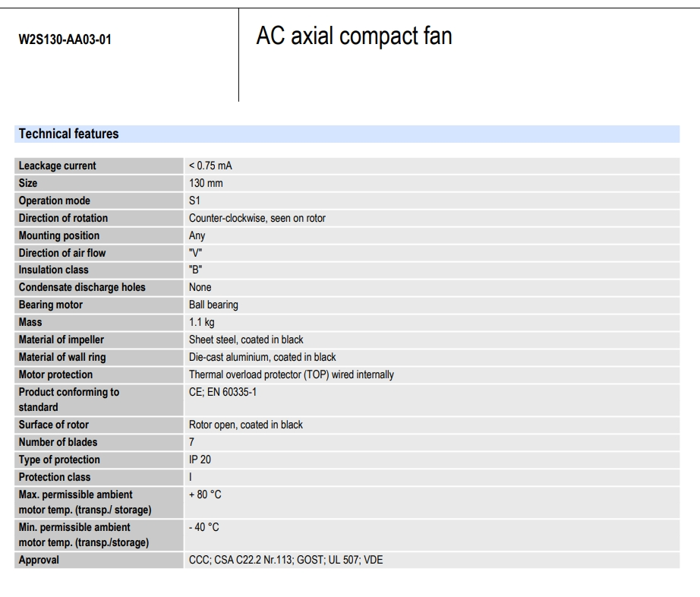Select the Operation mode S1 value
This screenshot has width=700, height=597.
point(194,201)
